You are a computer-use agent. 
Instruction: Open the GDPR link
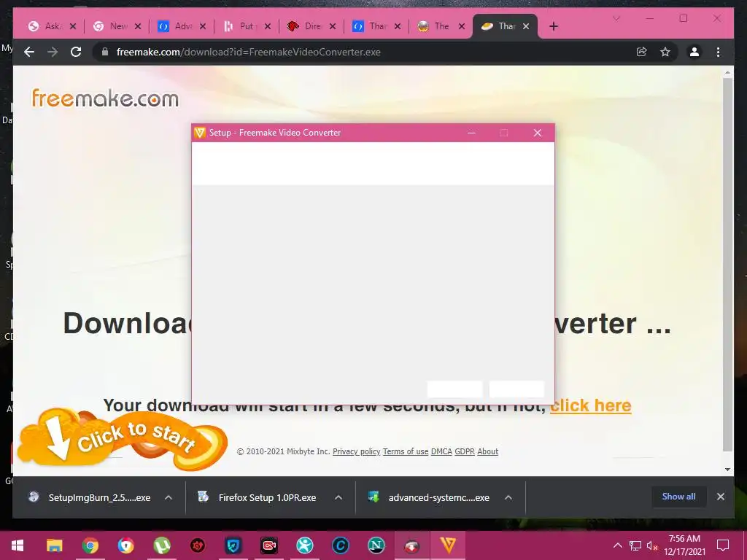coord(465,451)
